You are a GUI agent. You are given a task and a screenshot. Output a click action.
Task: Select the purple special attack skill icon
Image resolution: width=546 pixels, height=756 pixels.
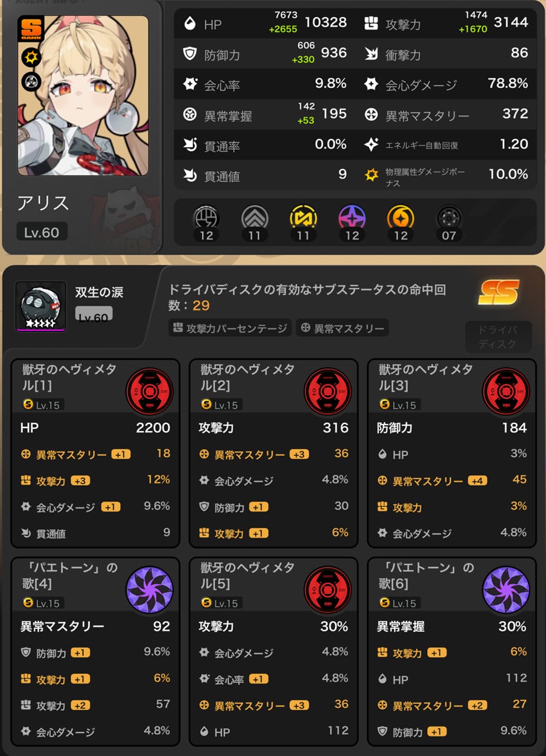[352, 218]
